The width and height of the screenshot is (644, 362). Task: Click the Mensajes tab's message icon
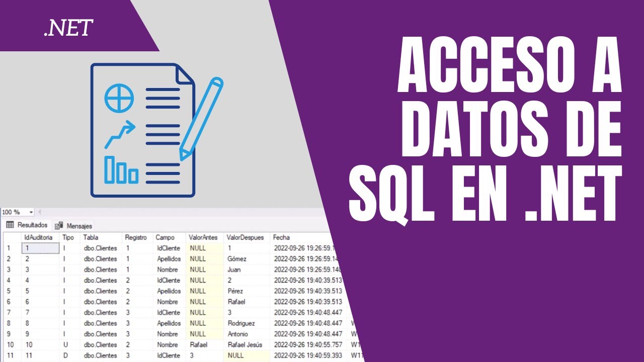59,226
